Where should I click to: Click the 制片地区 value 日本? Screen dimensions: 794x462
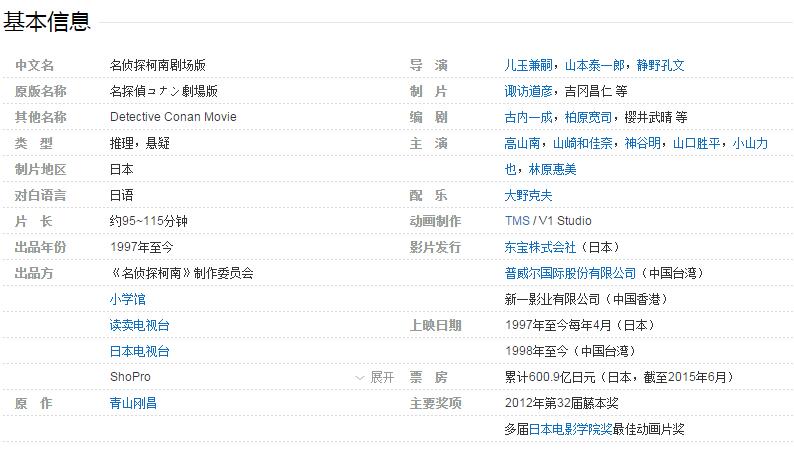tap(122, 169)
